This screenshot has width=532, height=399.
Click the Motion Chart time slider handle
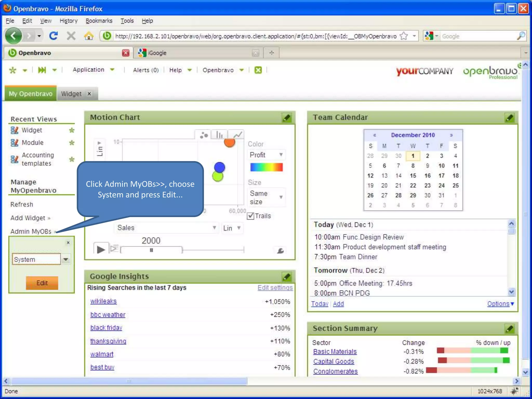pyautogui.click(x=151, y=250)
